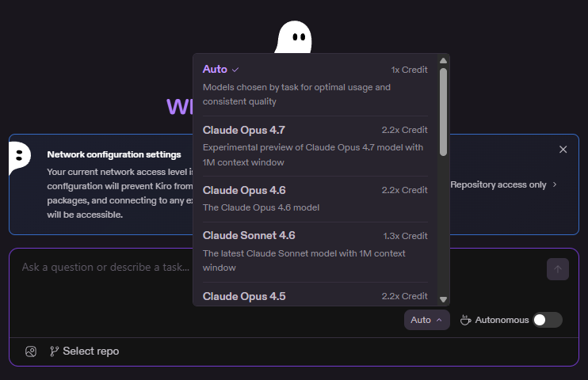Click the checkmark next to Auto
The image size is (588, 380).
[235, 70]
